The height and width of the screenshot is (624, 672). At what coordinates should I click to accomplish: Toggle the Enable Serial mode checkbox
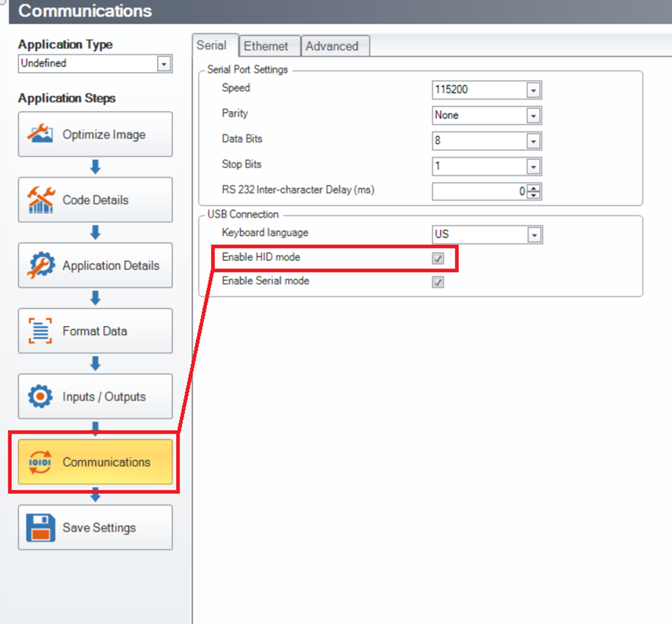[438, 282]
